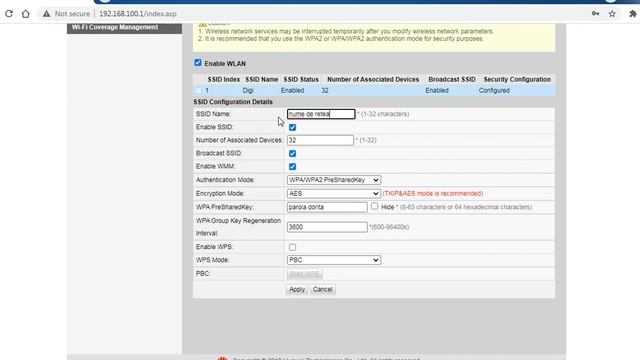Check the Enable WPS checkbox
Image resolution: width=640 pixels, height=360 pixels.
pyautogui.click(x=292, y=247)
